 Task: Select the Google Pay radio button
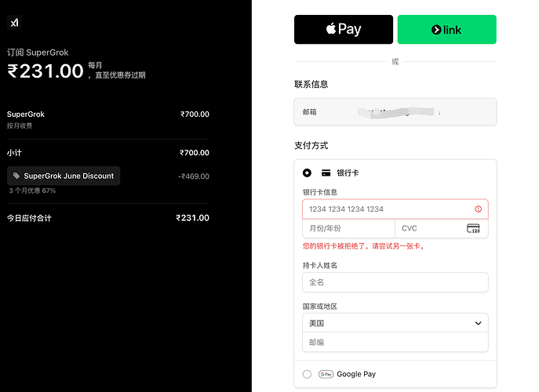click(307, 374)
